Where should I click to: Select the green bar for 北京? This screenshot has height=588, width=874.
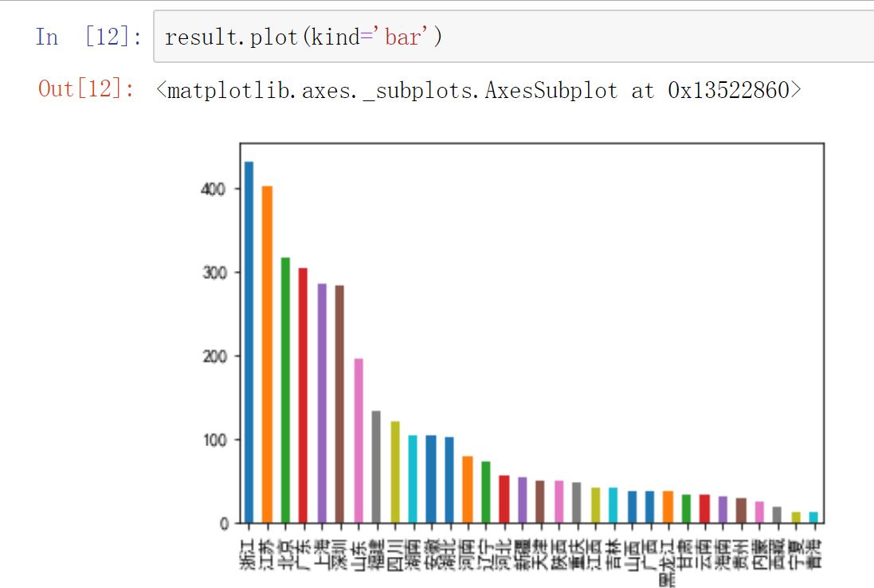pos(285,390)
